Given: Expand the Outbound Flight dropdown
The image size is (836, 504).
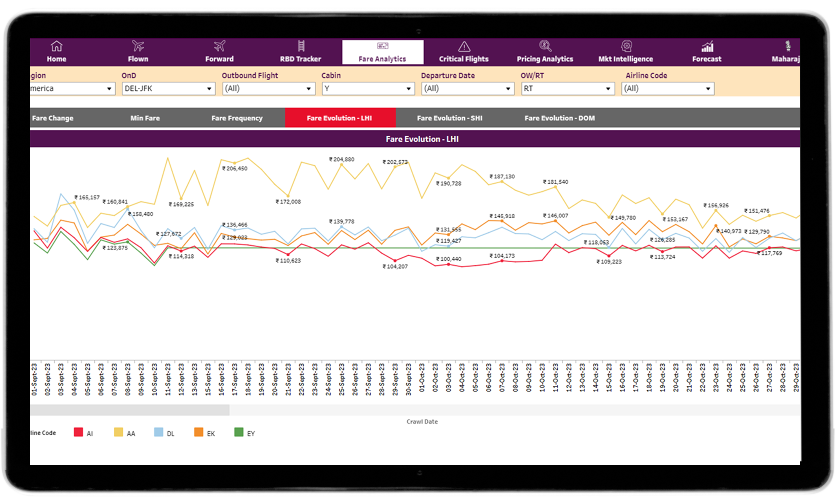Looking at the screenshot, I should pyautogui.click(x=269, y=89).
